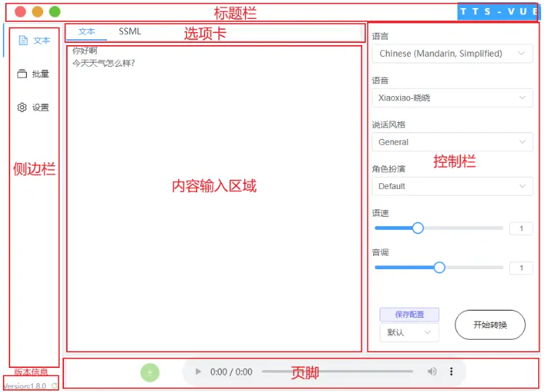Click the 语速 speed slider handle

click(417, 228)
